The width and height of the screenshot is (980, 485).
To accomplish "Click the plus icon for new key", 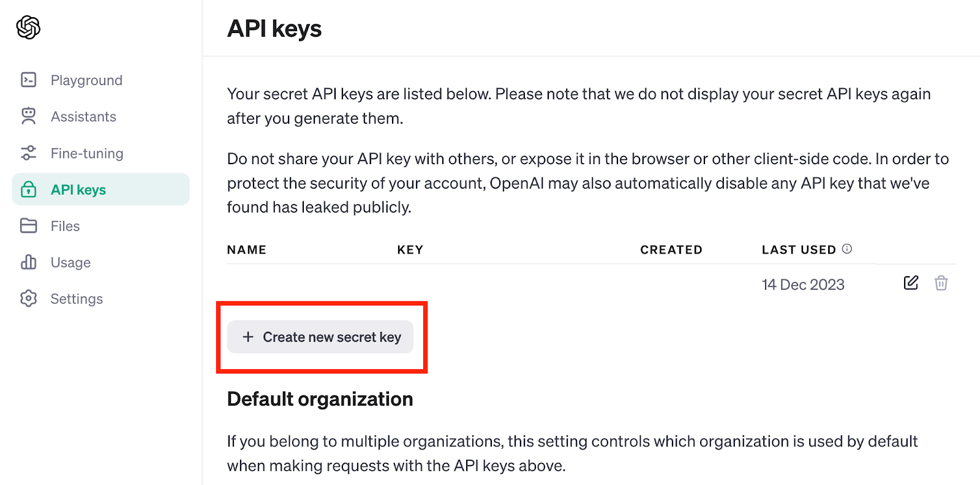I will tap(248, 337).
